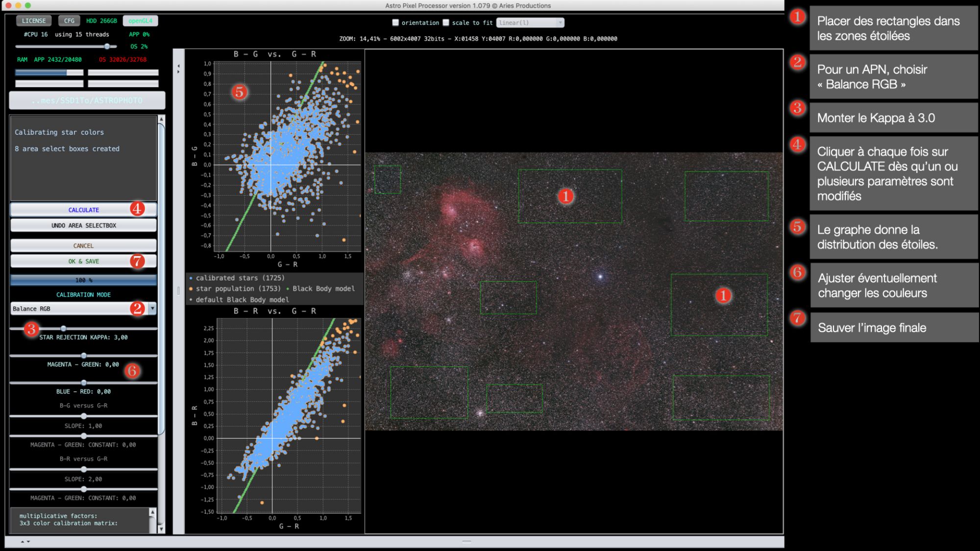
Task: Click the up arrow on the bottom divider bar
Action: [x=22, y=542]
